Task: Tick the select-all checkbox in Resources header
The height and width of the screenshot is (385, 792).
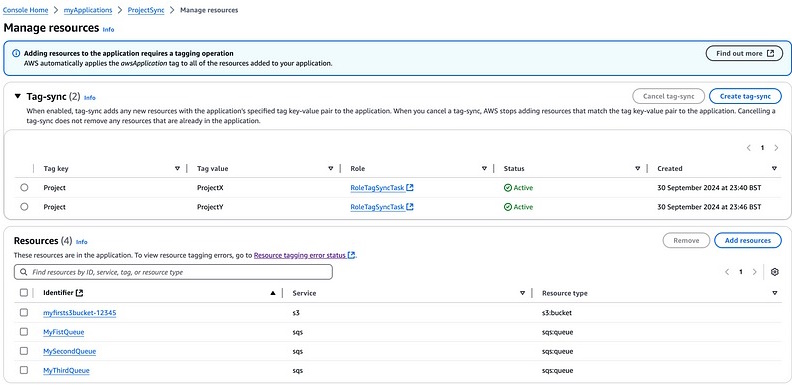Action: click(24, 293)
